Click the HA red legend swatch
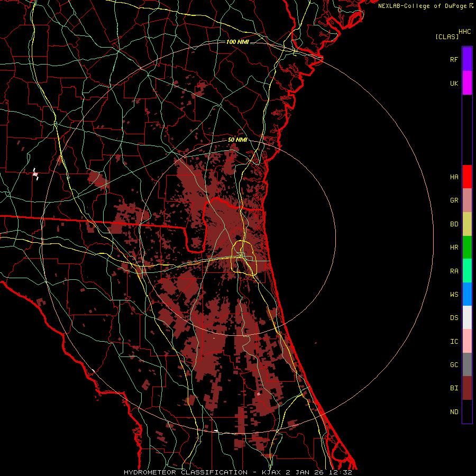 click(467, 177)
